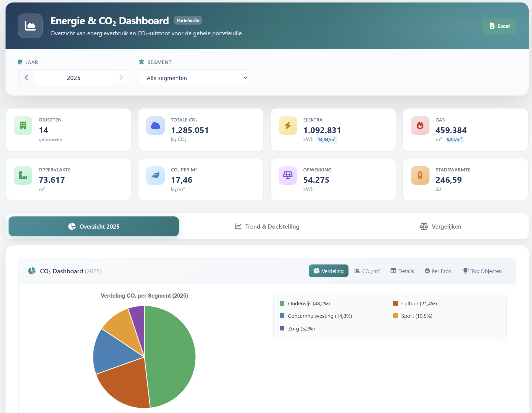
Task: Export the dashboard via the Excel button
Action: 499,26
